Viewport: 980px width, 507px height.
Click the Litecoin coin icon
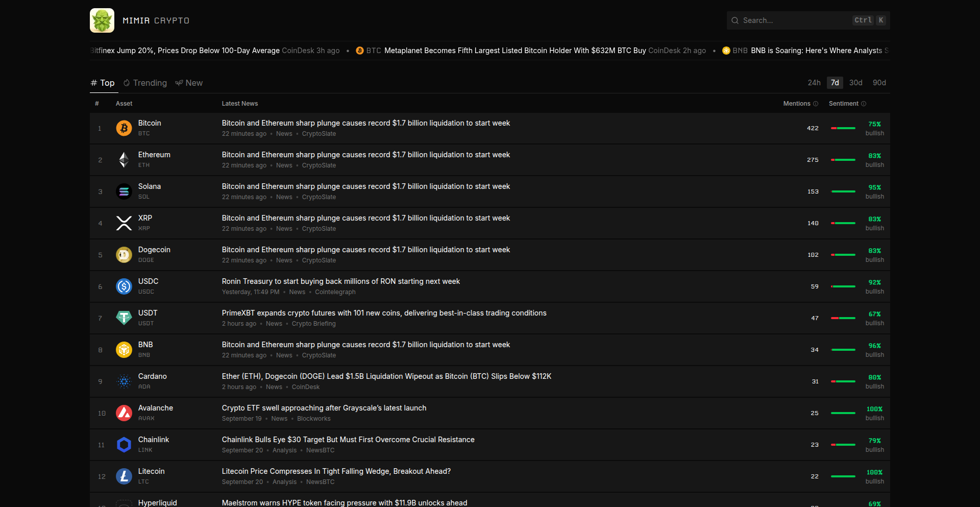click(124, 476)
